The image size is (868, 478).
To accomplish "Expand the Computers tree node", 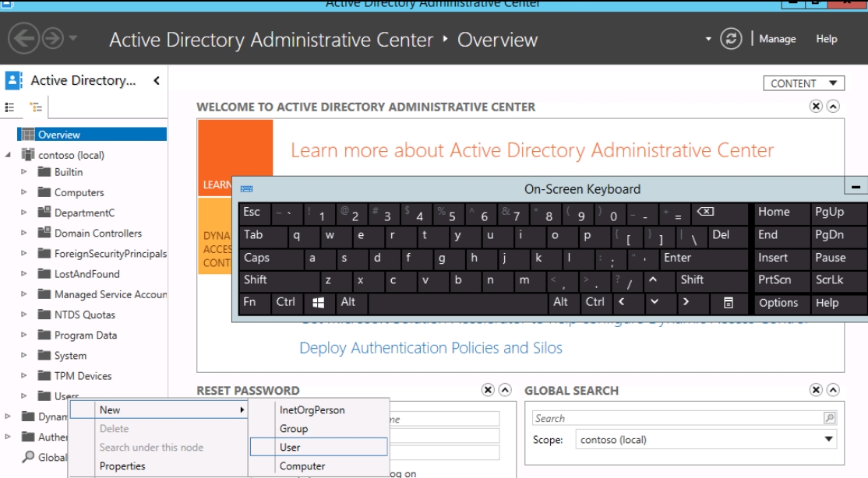I will point(24,192).
